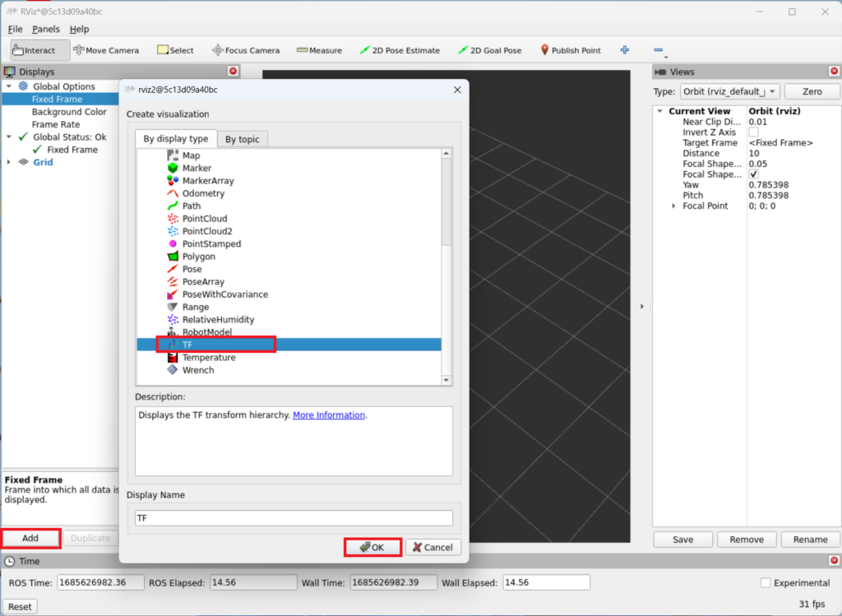
Task: Select the Interact tool
Action: point(39,50)
